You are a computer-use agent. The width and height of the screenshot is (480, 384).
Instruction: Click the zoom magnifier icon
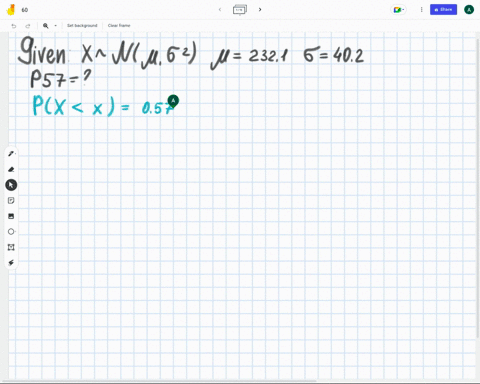point(46,26)
